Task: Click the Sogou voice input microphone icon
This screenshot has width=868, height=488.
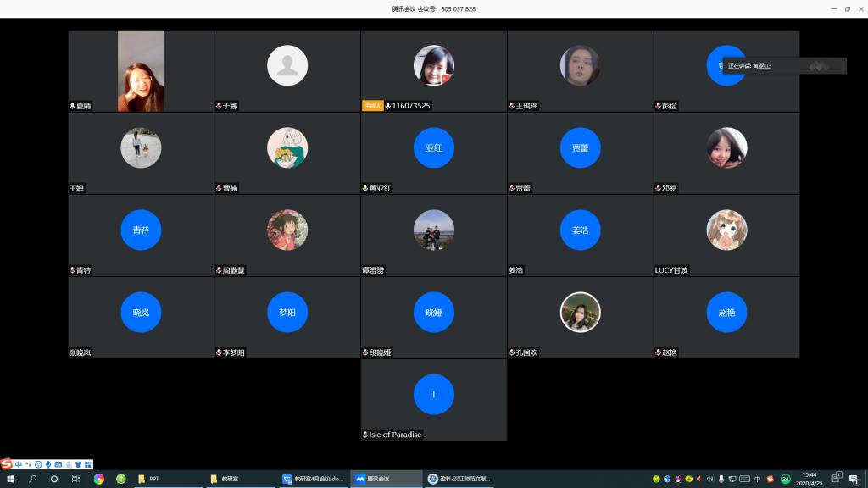Action: pyautogui.click(x=48, y=464)
